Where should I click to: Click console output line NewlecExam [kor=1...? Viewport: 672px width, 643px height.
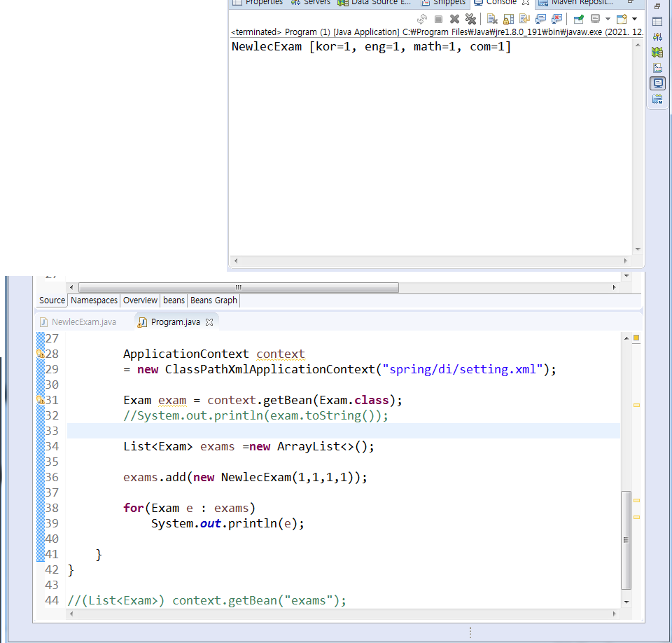(x=371, y=47)
